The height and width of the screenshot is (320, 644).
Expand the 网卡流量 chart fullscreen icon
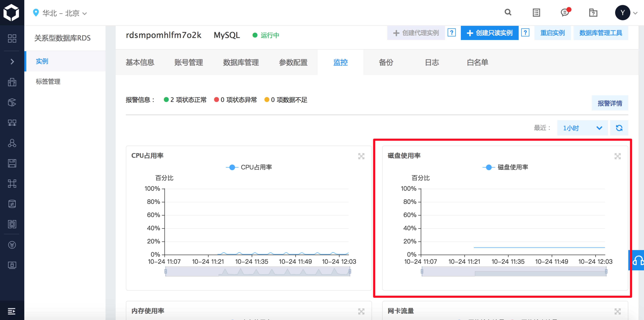(617, 311)
